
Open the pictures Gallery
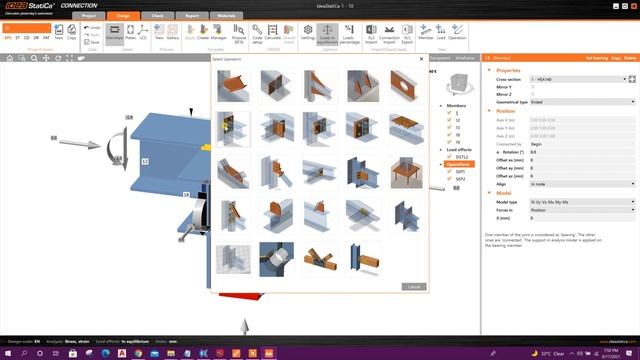click(173, 32)
